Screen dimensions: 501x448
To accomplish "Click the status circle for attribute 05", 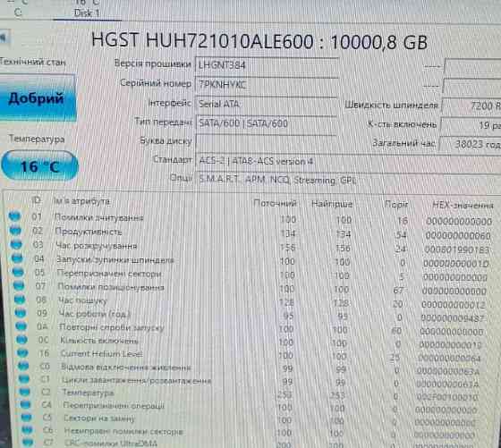I will tap(18, 272).
